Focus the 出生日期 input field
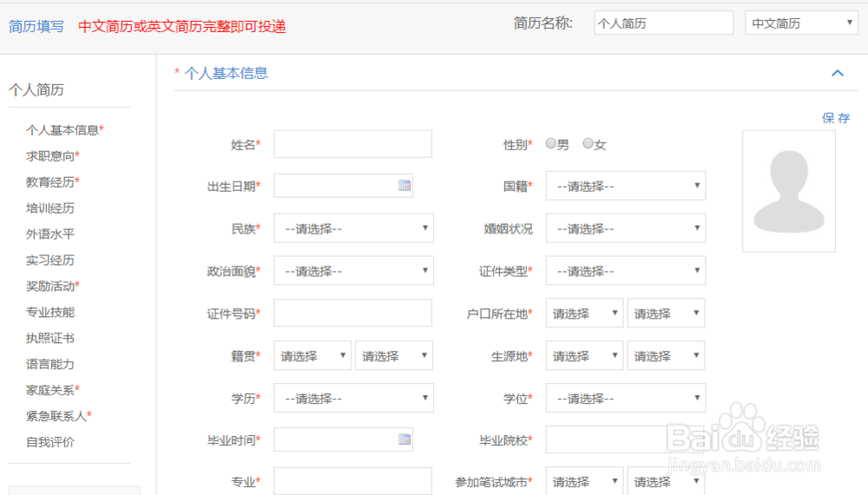The image size is (868, 495). click(343, 186)
